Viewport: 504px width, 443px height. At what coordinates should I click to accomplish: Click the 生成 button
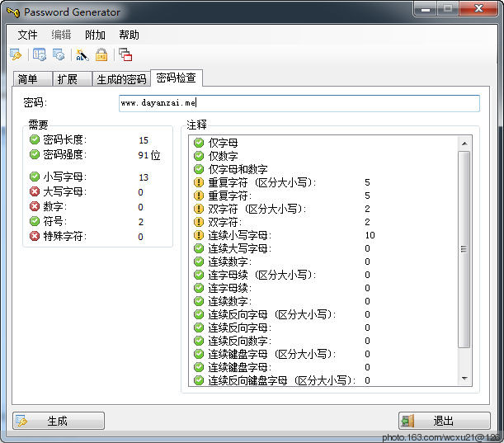tap(59, 421)
